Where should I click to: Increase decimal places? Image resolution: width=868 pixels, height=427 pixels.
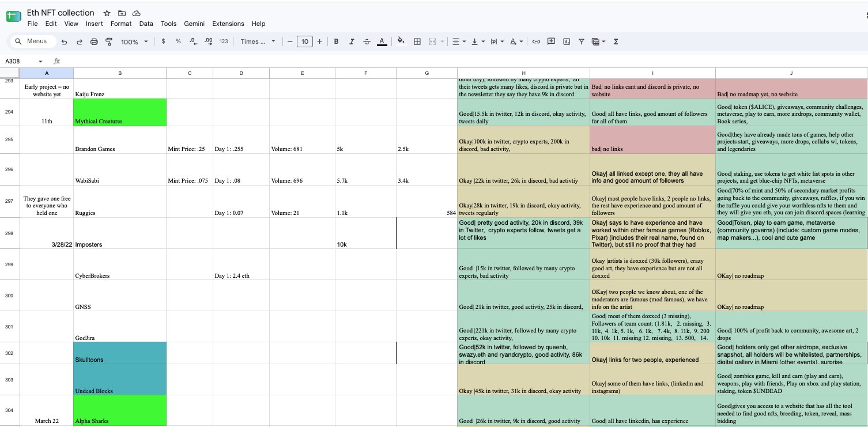[x=209, y=41]
